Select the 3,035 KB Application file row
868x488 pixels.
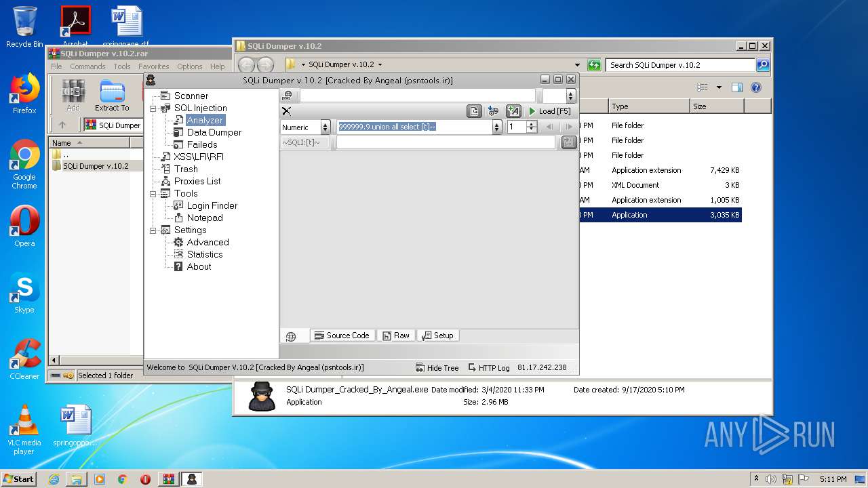click(x=660, y=215)
